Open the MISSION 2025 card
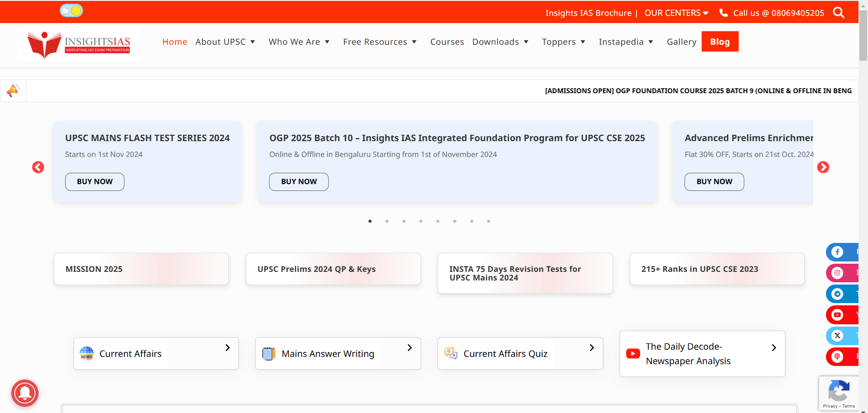The width and height of the screenshot is (868, 413). (x=141, y=269)
